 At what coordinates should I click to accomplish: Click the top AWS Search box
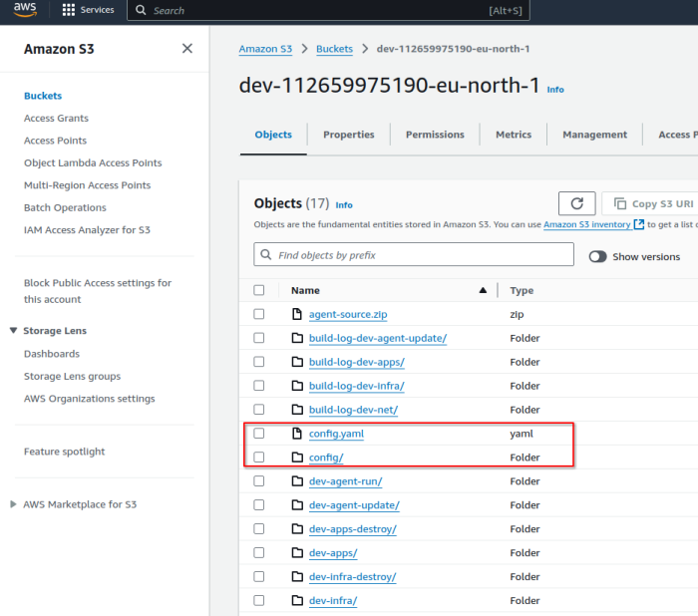[x=328, y=10]
